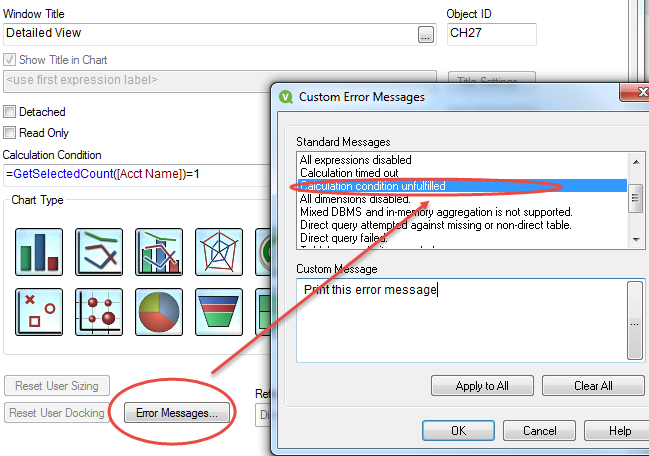The image size is (649, 456).
Task: Enable the Detached checkbox
Action: (9, 112)
